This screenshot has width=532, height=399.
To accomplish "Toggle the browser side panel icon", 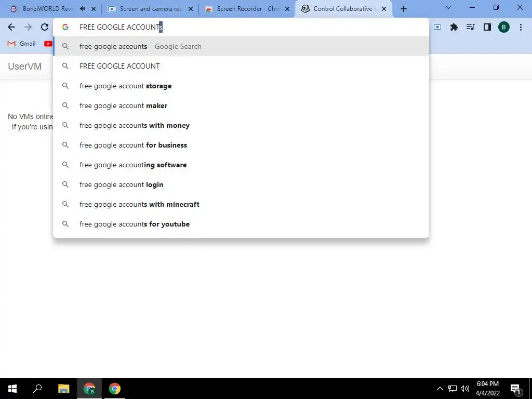I will [x=487, y=27].
